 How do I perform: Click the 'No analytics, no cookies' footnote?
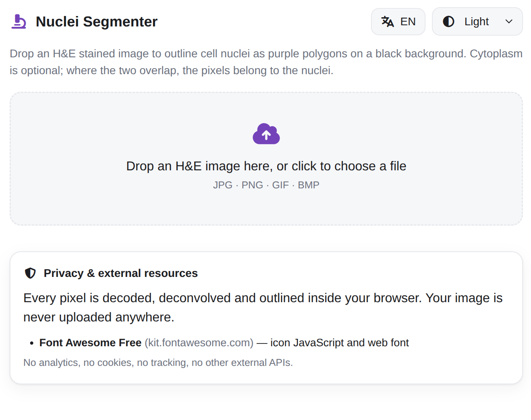158,363
